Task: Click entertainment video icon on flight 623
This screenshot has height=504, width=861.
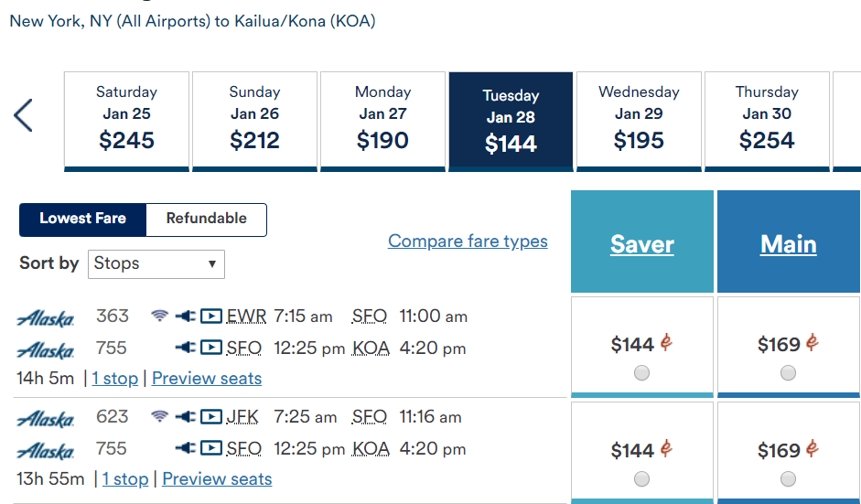Action: (210, 417)
